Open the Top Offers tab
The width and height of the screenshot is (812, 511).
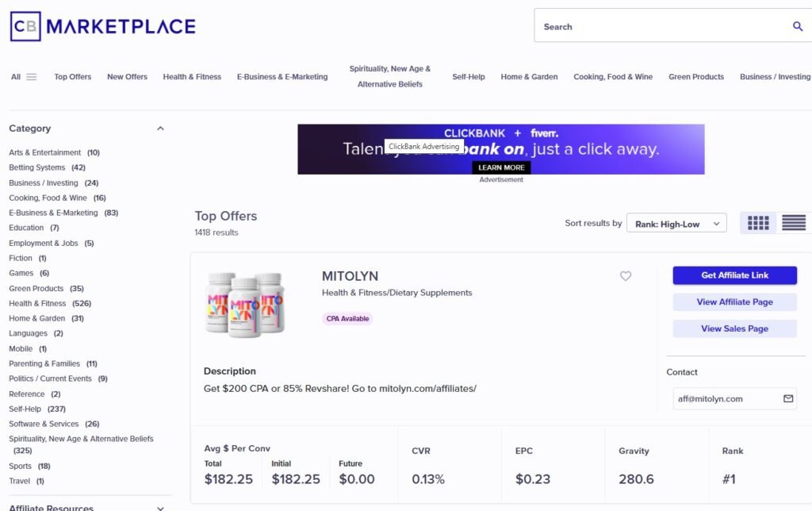click(72, 77)
